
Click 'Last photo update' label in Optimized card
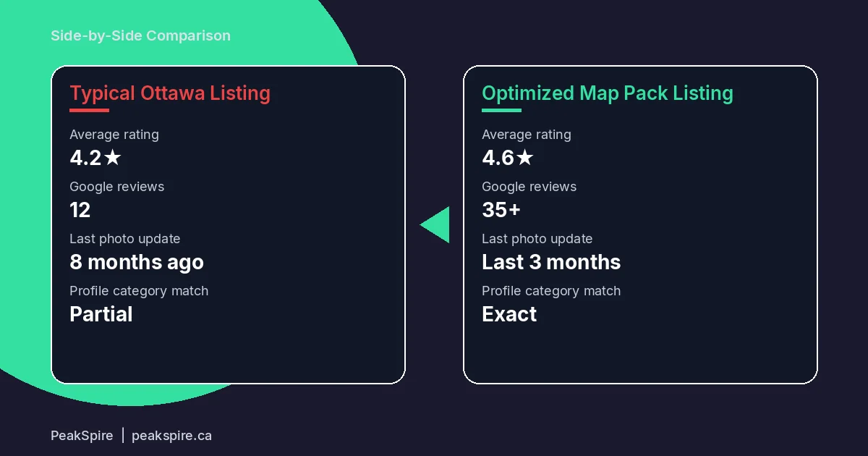click(x=537, y=239)
